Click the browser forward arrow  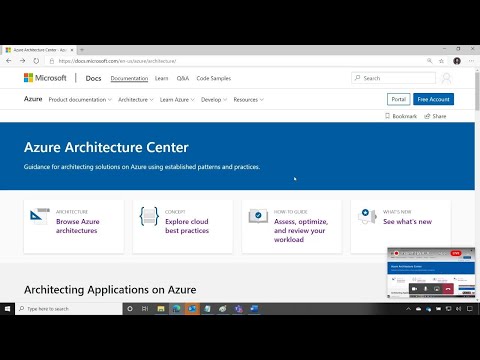(x=22, y=61)
